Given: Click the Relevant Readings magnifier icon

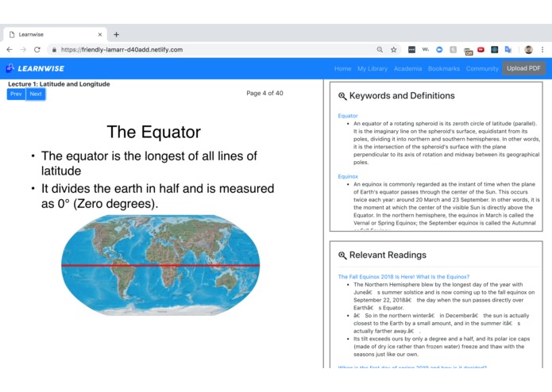Looking at the screenshot, I should (342, 256).
